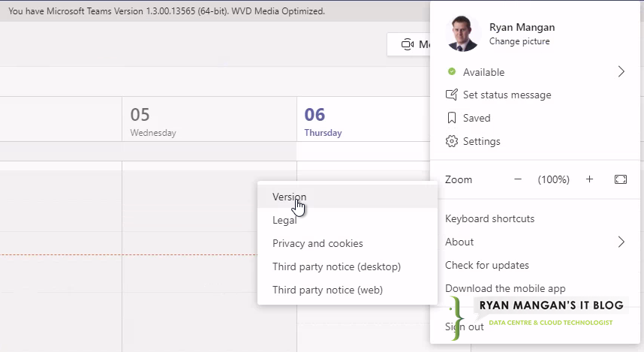Click the Meet now camera icon

click(407, 44)
